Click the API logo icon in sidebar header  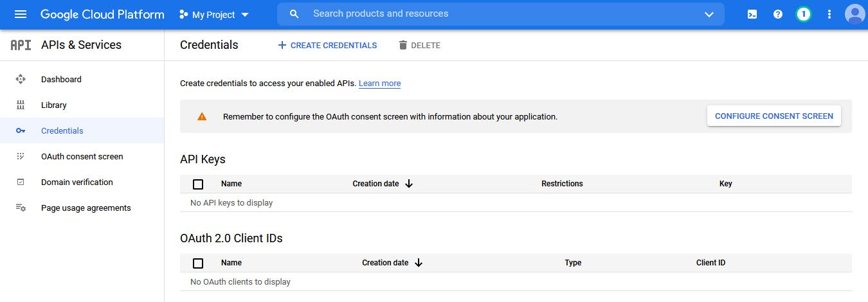point(21,45)
